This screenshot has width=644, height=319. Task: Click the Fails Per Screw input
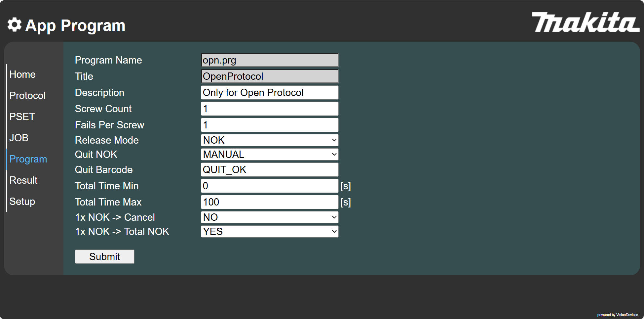tap(270, 125)
